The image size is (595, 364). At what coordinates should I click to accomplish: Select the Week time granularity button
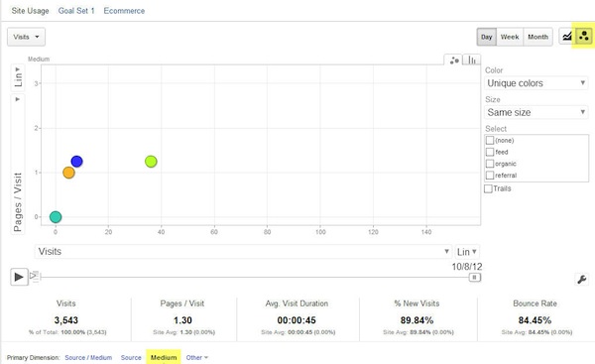[x=510, y=37]
